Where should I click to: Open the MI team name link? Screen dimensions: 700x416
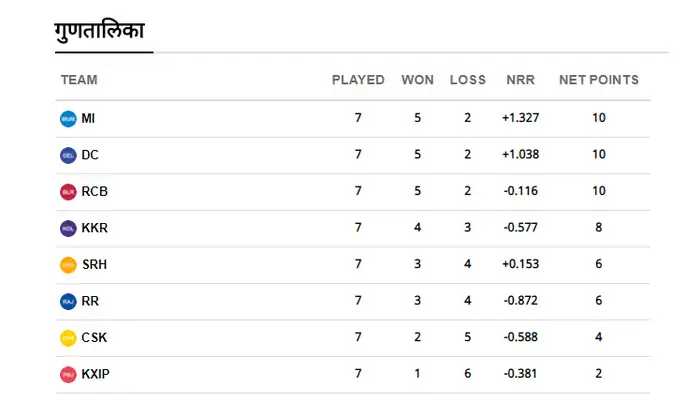click(x=89, y=119)
